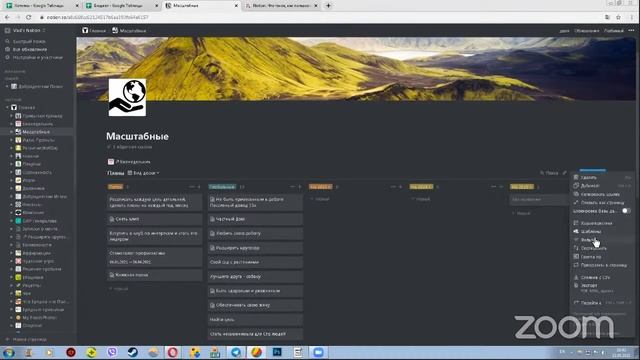Click + Новый under first column
Image resolution: width=640 pixels, height=360 pixels.
[x=119, y=289]
